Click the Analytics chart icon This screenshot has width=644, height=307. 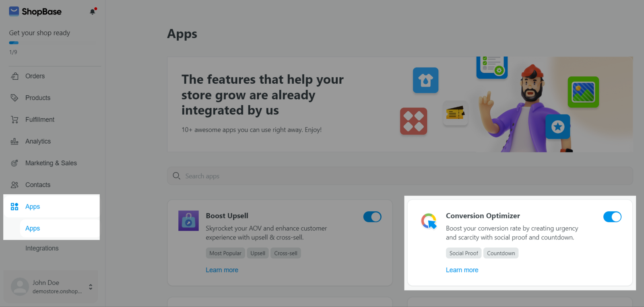[14, 141]
